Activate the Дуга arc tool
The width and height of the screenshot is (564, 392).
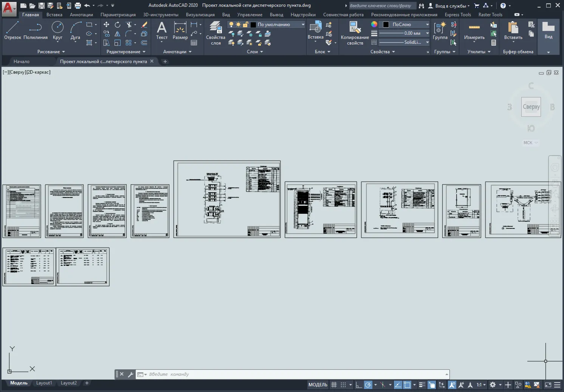point(75,30)
